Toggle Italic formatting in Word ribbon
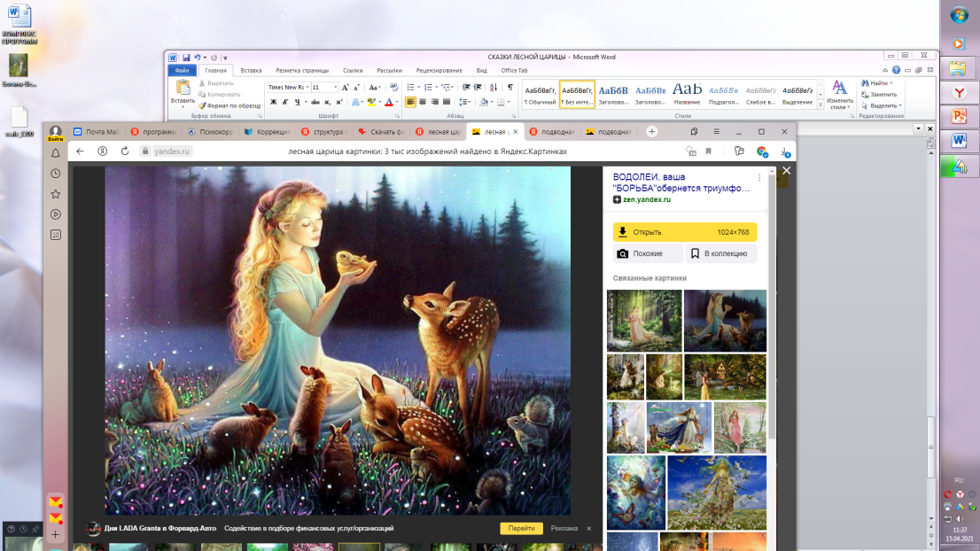The width and height of the screenshot is (980, 551). [285, 102]
